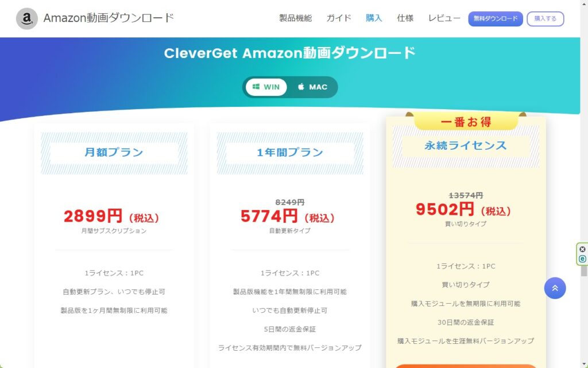Open the 製品機能 menu item
The height and width of the screenshot is (368, 588).
coord(295,18)
